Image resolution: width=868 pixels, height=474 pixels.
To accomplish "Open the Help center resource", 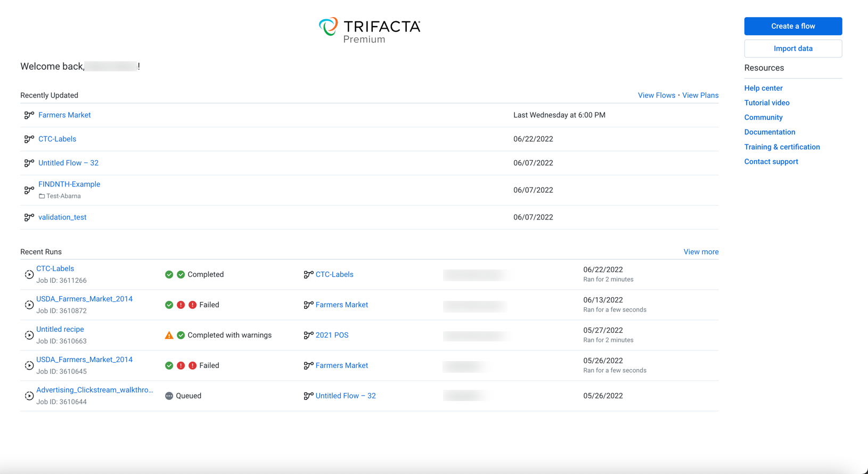I will [x=763, y=88].
